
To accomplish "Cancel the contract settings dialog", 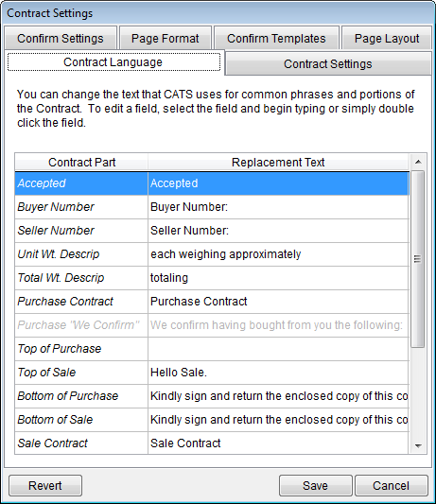I will coord(391,485).
